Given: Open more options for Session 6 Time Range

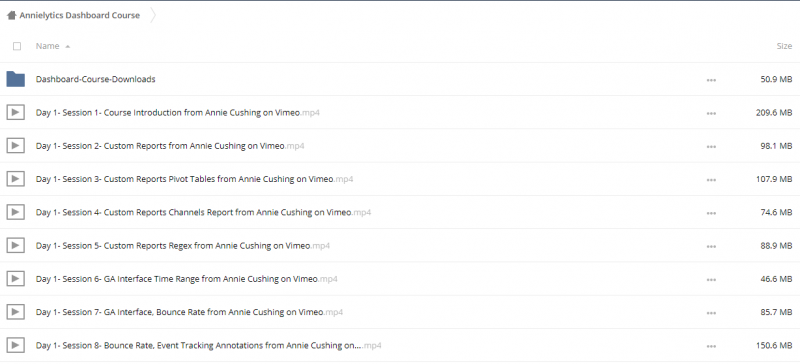Looking at the screenshot, I should pos(711,280).
